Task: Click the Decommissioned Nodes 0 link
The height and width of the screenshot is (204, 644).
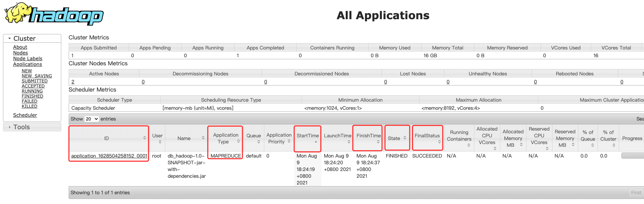Action: point(266,82)
